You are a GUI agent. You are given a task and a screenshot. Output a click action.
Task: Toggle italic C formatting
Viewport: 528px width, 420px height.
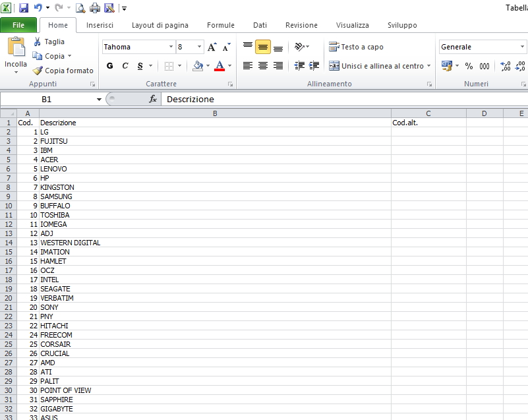(125, 66)
